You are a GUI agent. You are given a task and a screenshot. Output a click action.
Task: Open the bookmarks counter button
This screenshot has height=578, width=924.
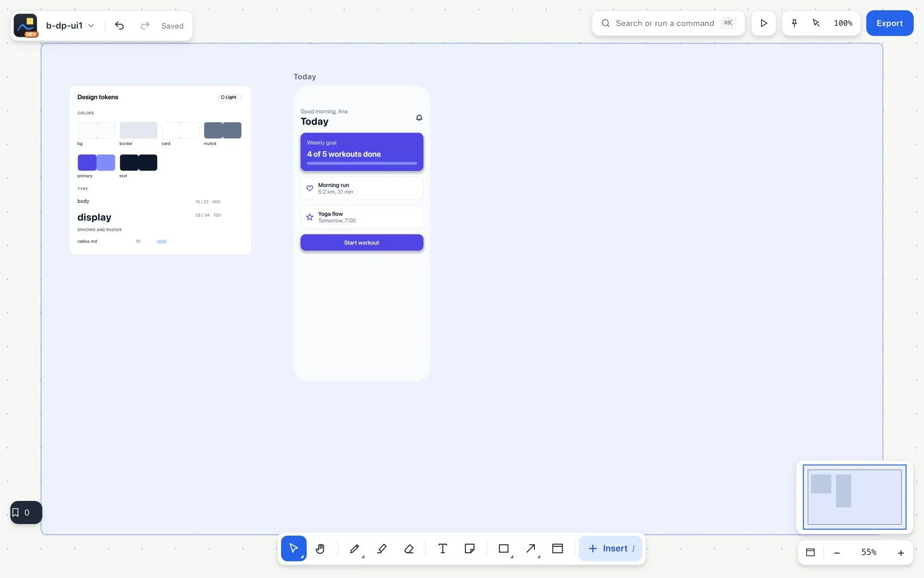(26, 512)
